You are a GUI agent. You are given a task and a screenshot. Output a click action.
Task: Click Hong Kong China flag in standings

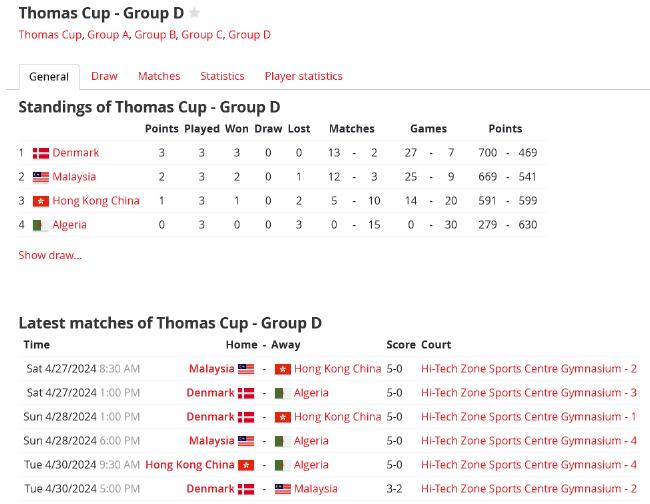tap(41, 201)
